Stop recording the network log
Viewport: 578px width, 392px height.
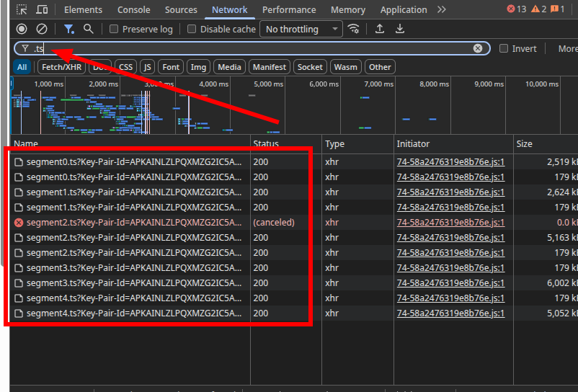pyautogui.click(x=22, y=29)
